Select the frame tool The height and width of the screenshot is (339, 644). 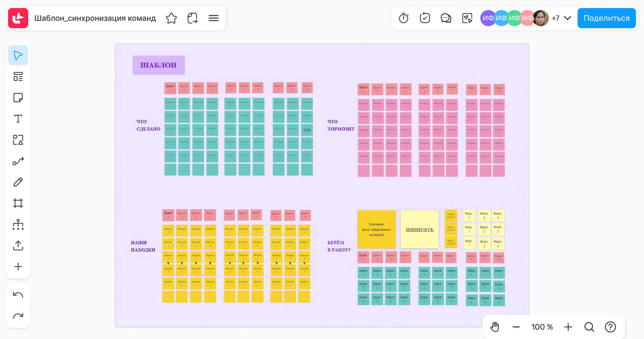click(x=18, y=203)
